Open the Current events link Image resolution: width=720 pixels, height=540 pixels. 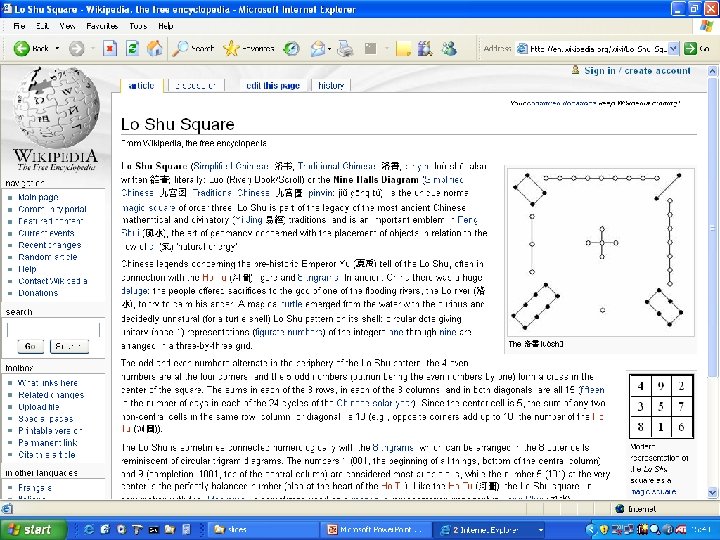point(46,233)
